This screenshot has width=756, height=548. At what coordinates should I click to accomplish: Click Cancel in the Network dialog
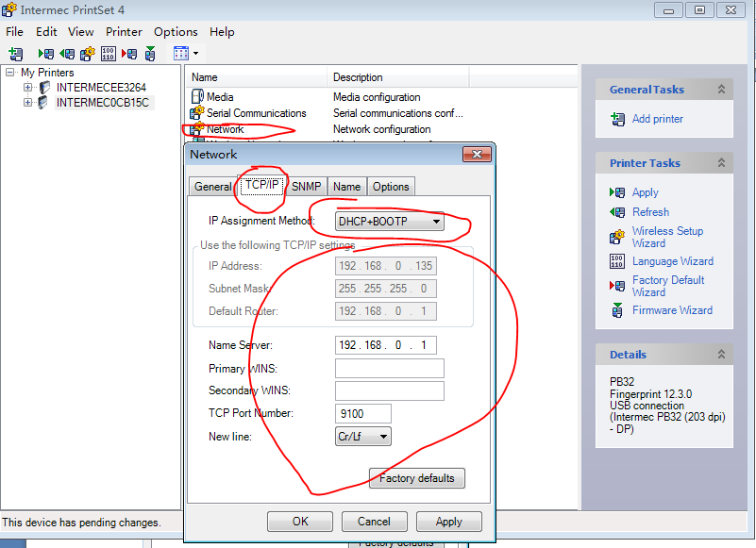click(374, 522)
